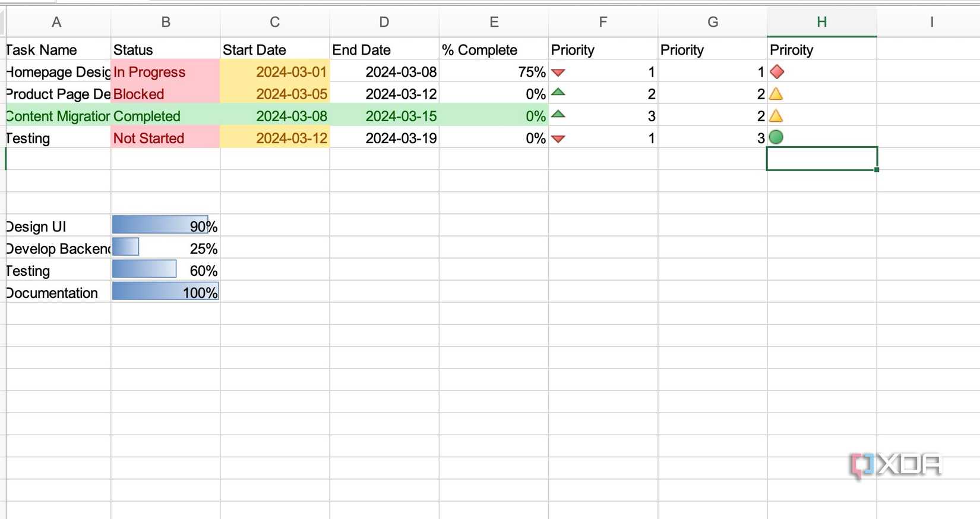Click the 75% complete cell
The image size is (980, 519).
click(494, 72)
